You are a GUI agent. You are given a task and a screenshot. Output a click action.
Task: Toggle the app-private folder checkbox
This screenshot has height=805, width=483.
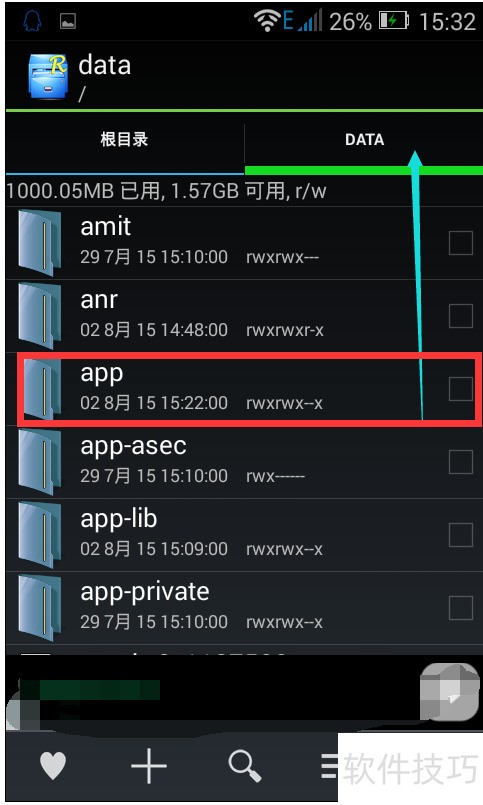460,608
